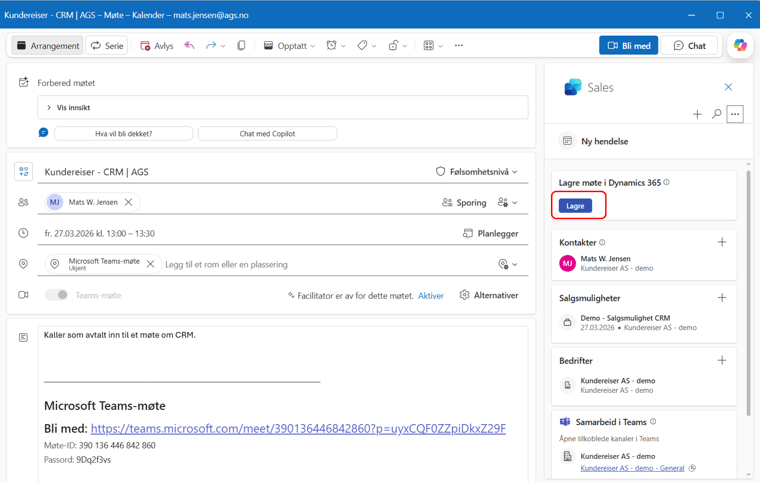760x483 pixels.
Task: Add a new Salgsmuligheter with plus icon
Action: pos(722,298)
